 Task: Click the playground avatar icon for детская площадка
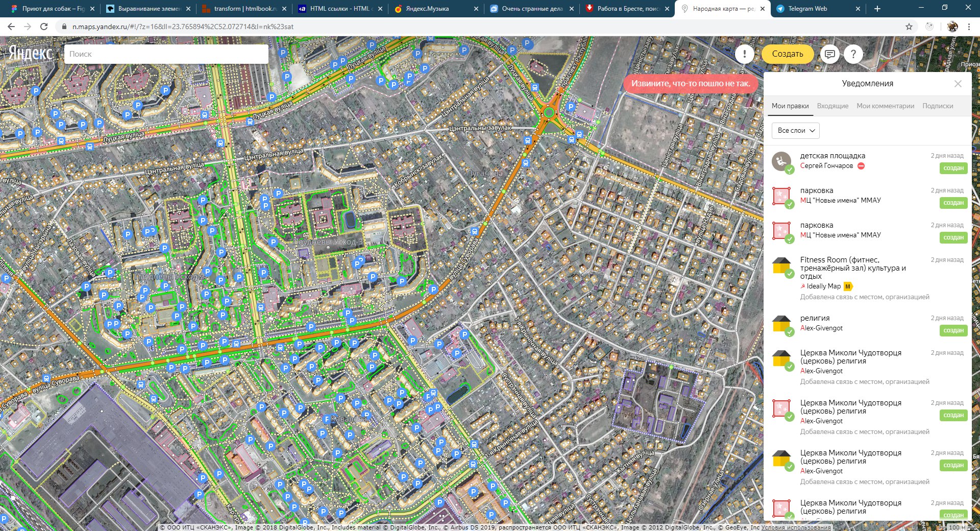coord(781,161)
